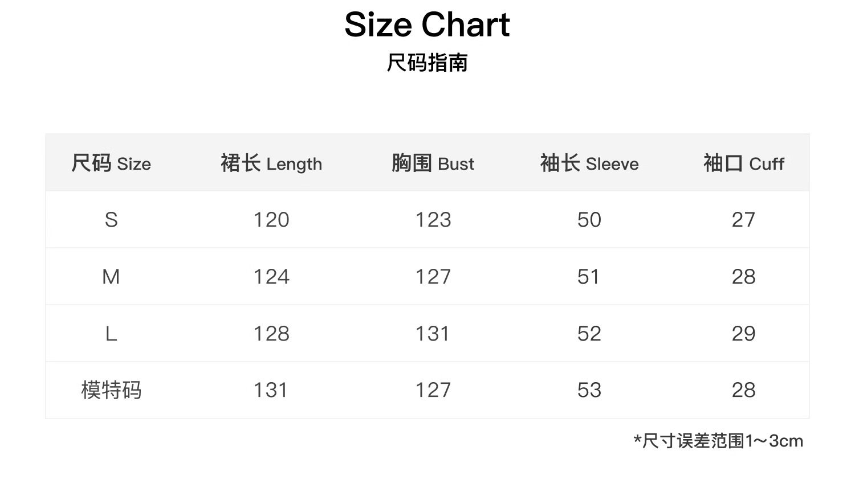Click the 尺寸误差范围1~3cm footnote
Viewport: 855px width, 504px height.
tap(718, 441)
